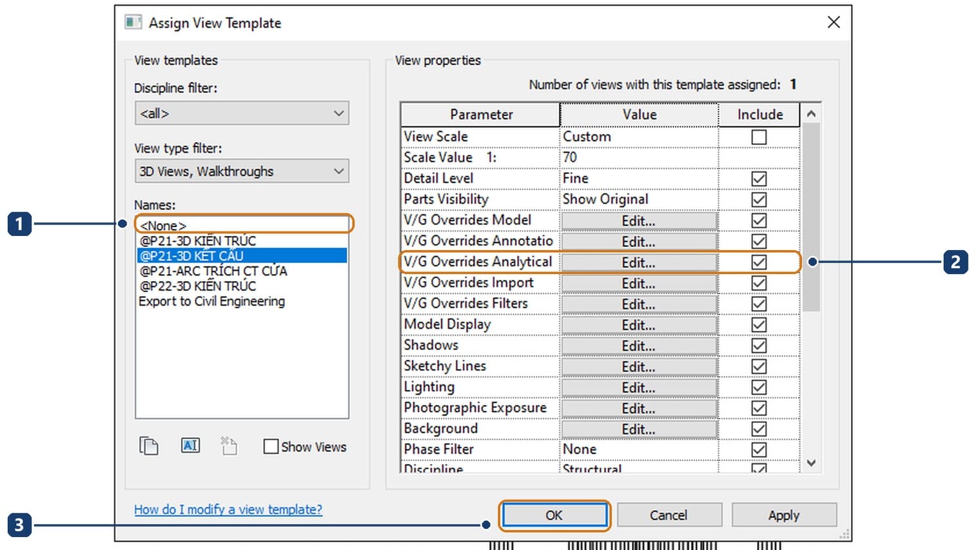This screenshot has height=550, width=980.
Task: Uncheck Include for Sketchy Lines
Action: pyautogui.click(x=759, y=366)
